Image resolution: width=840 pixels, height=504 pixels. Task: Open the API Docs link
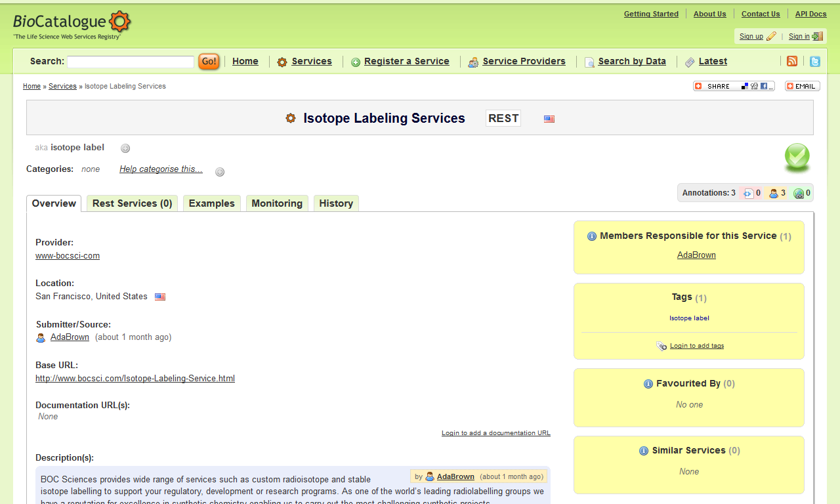tap(811, 14)
